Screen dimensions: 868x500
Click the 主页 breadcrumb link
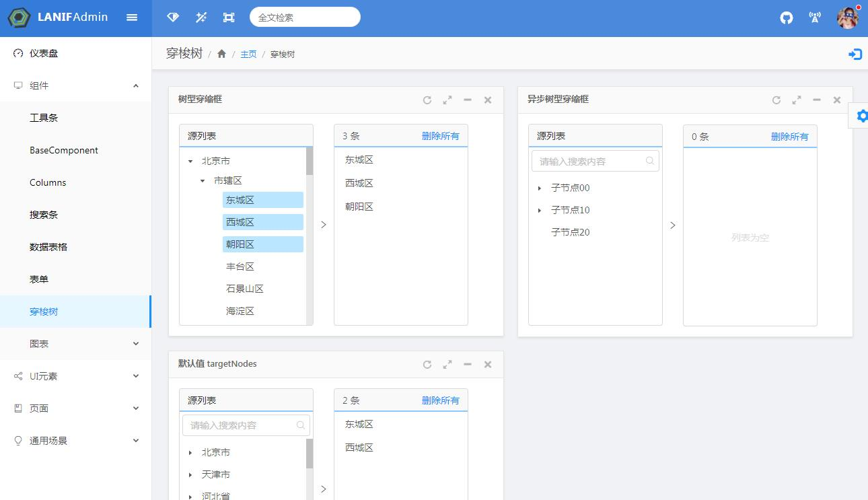pos(248,55)
